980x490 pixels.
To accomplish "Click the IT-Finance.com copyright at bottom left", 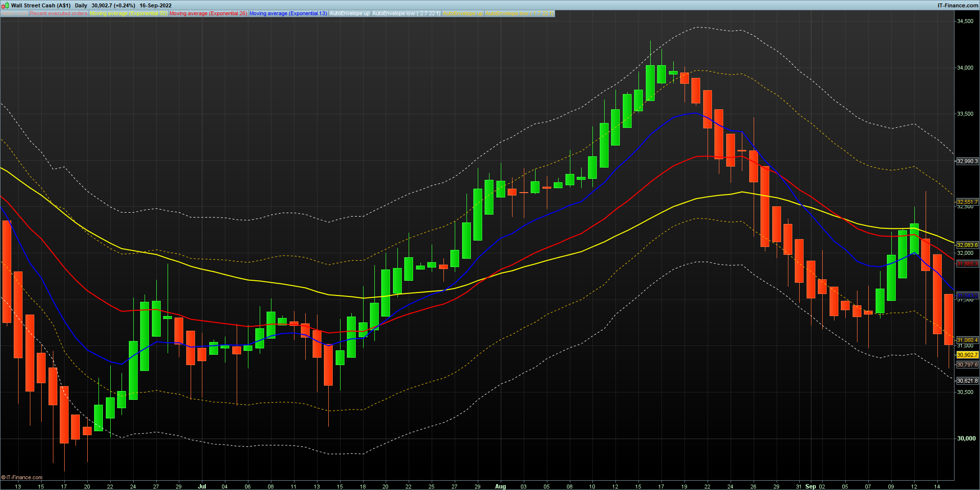I will (x=22, y=477).
